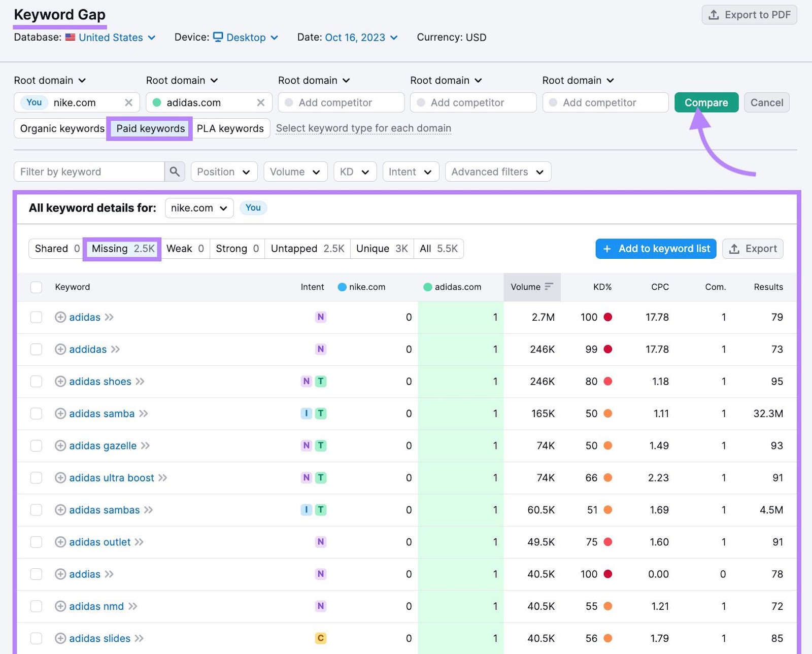
Task: Check the box for the 'adidas' 2.7M keyword row
Action: (36, 317)
